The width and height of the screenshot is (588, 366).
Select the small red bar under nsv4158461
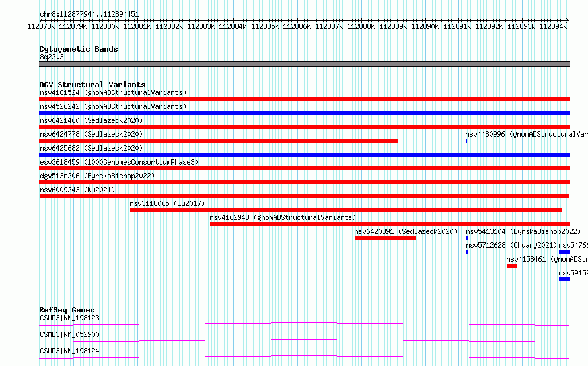pos(512,266)
